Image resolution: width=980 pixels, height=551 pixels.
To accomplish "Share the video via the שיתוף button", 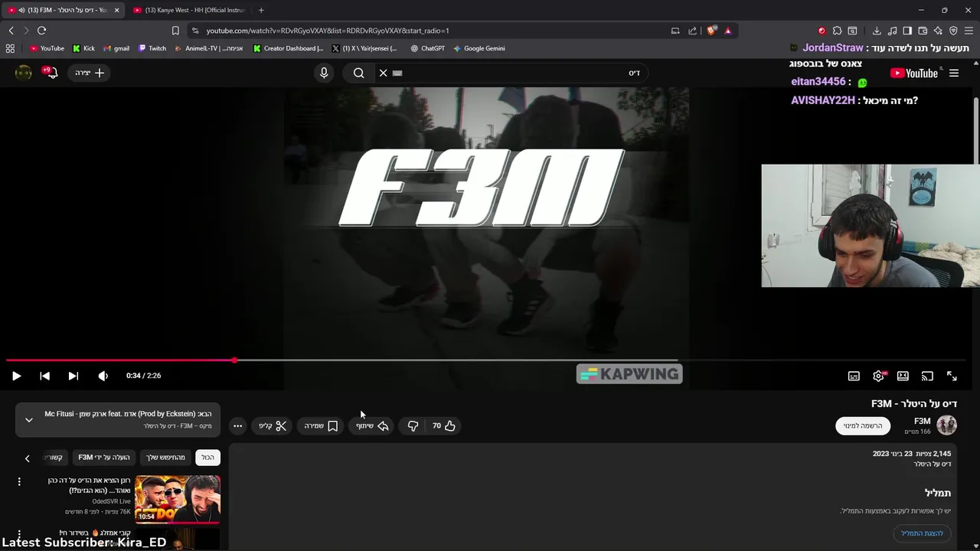I will coord(372,425).
